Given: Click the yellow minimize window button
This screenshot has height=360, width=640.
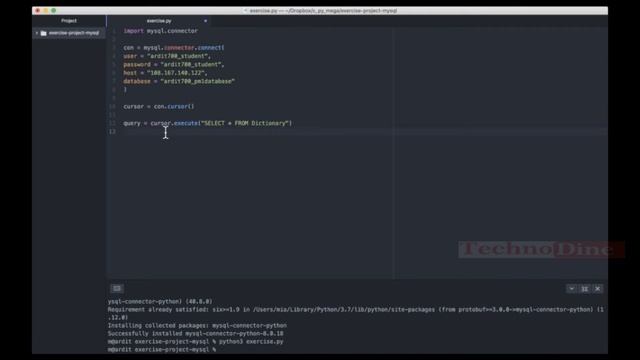Looking at the screenshot, I should [46, 11].
